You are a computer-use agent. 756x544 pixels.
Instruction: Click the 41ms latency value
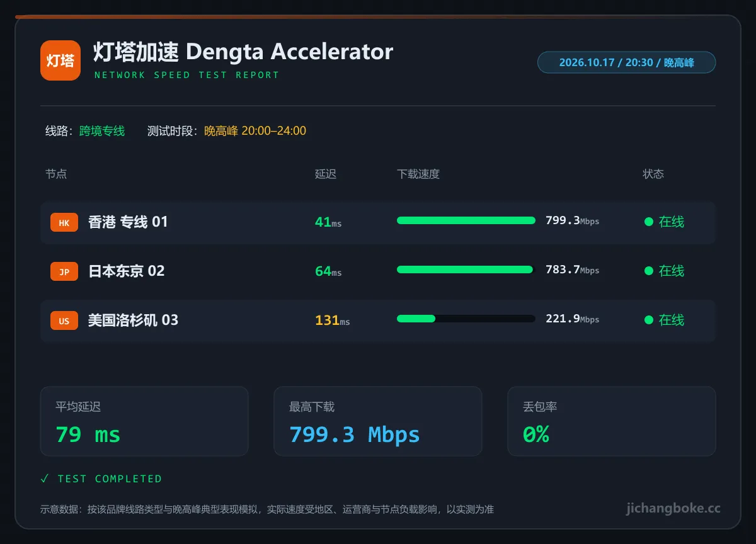[x=328, y=222]
